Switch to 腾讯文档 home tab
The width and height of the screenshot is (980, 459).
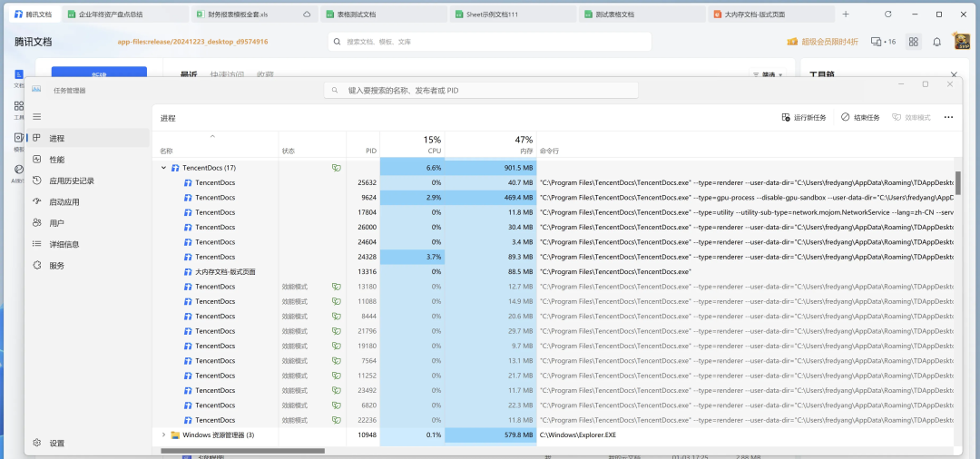point(35,14)
